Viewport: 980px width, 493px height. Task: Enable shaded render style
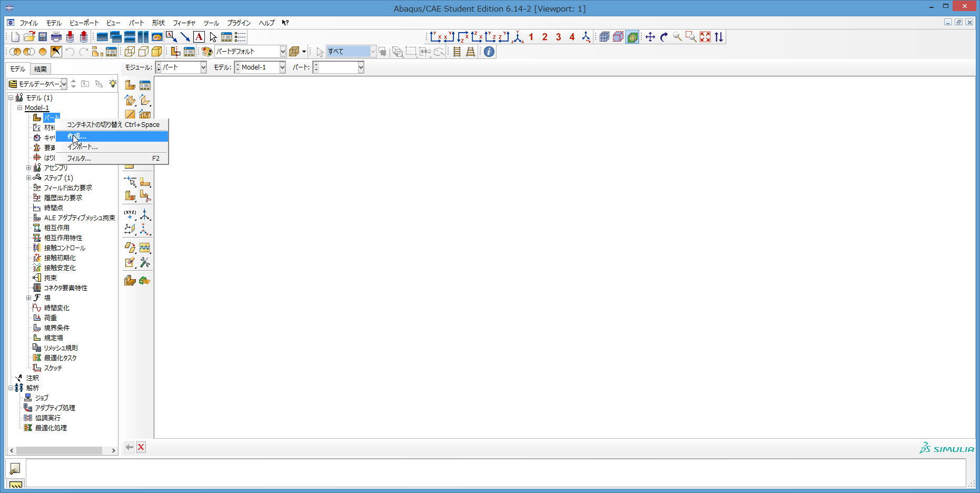pos(157,52)
